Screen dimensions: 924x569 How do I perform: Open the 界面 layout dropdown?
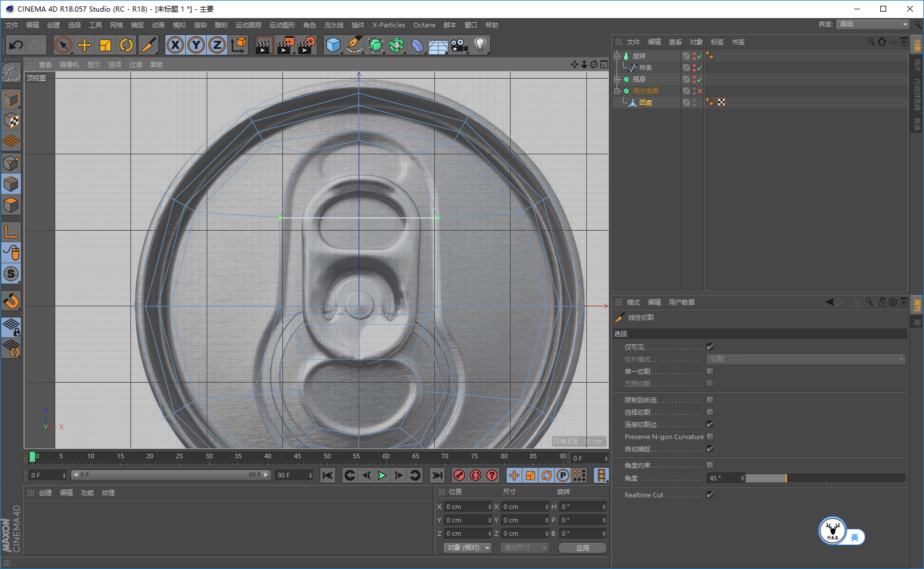click(872, 24)
